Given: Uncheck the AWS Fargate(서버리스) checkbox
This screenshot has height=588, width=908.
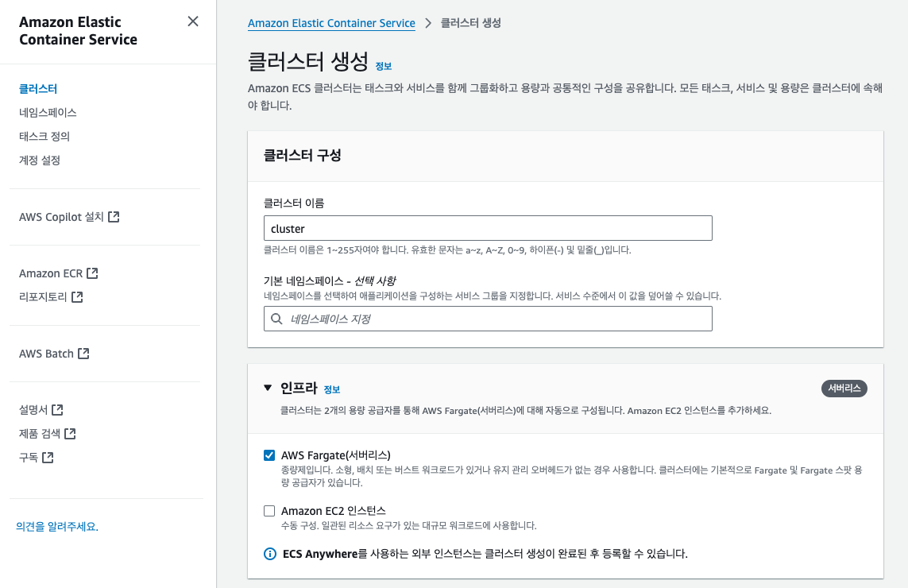Looking at the screenshot, I should (269, 455).
